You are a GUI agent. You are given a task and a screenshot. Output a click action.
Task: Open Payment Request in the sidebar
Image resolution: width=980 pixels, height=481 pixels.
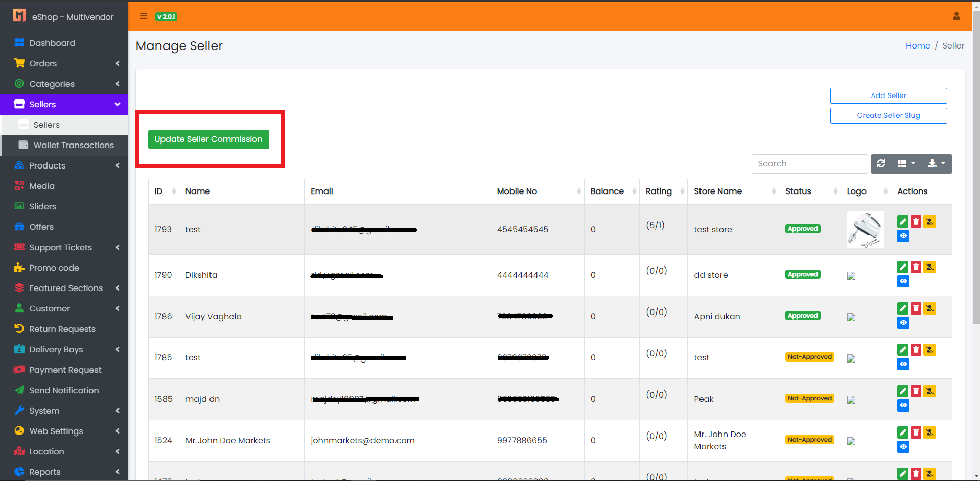click(x=64, y=370)
